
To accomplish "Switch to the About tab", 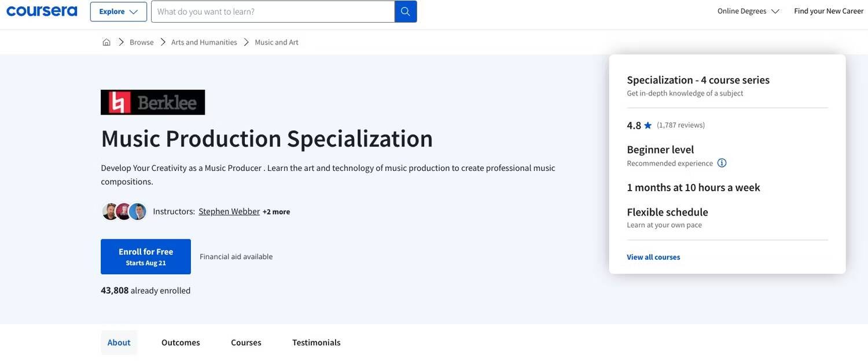I will [119, 342].
